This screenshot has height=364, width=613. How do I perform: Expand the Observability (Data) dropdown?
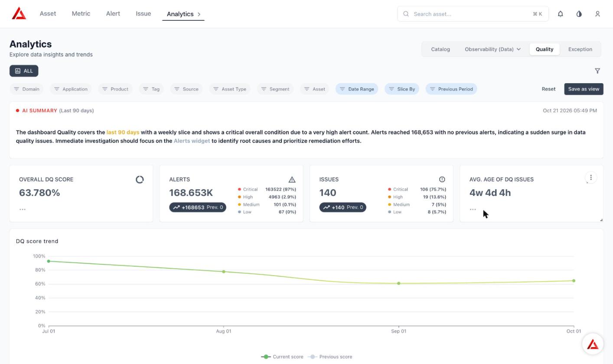(492, 49)
